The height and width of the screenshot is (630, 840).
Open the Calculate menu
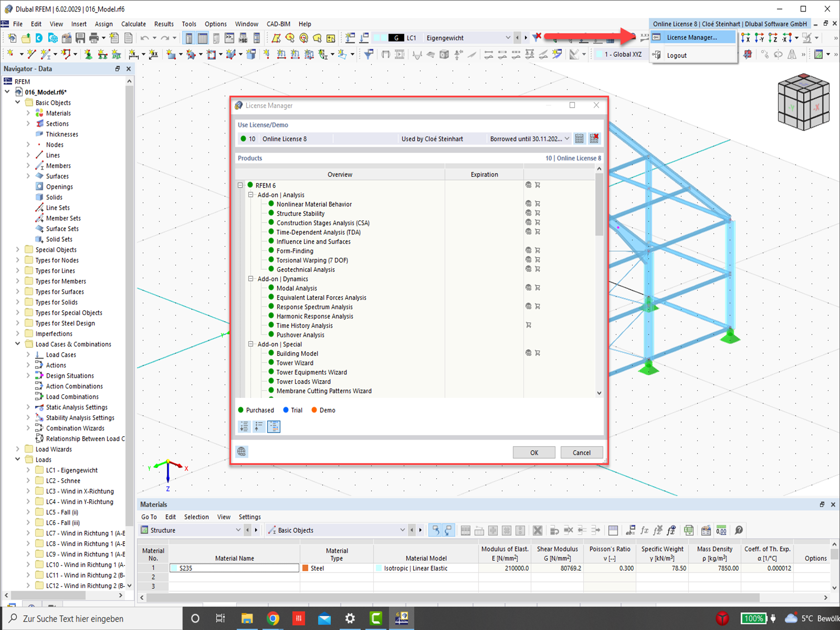tap(133, 24)
